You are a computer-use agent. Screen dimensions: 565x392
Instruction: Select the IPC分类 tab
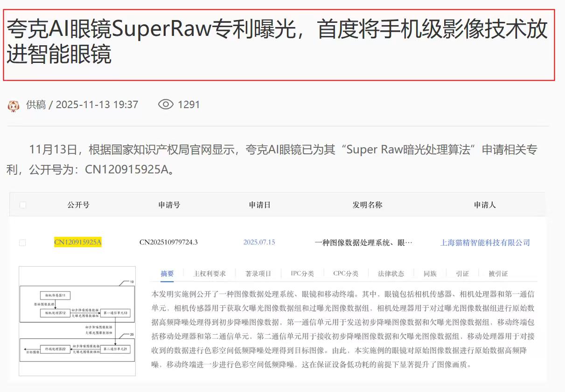click(302, 274)
